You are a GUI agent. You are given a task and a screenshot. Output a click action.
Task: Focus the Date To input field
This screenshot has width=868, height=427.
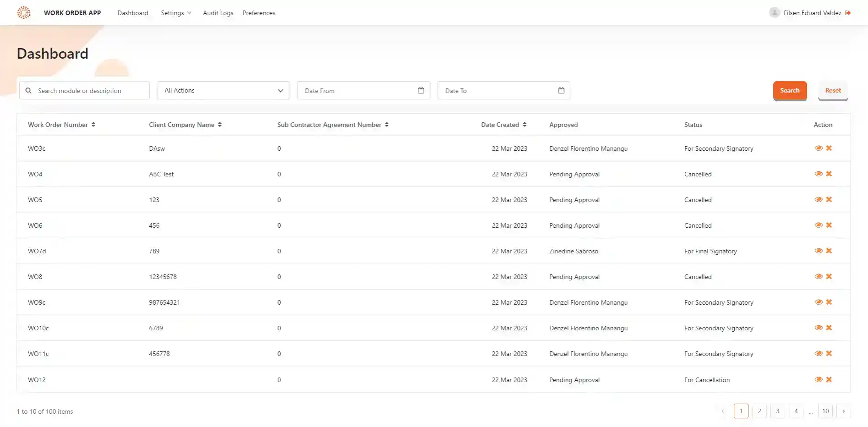point(504,90)
